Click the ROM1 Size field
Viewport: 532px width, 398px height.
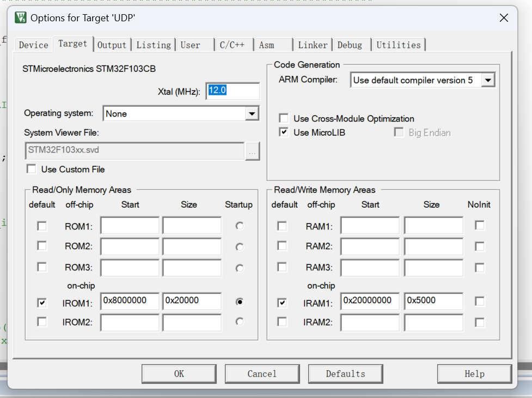point(192,226)
